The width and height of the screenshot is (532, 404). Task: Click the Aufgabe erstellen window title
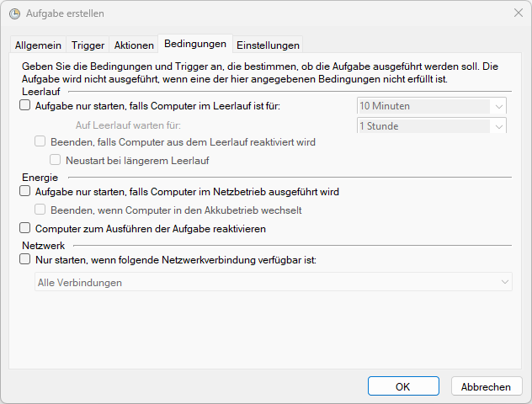coord(65,13)
